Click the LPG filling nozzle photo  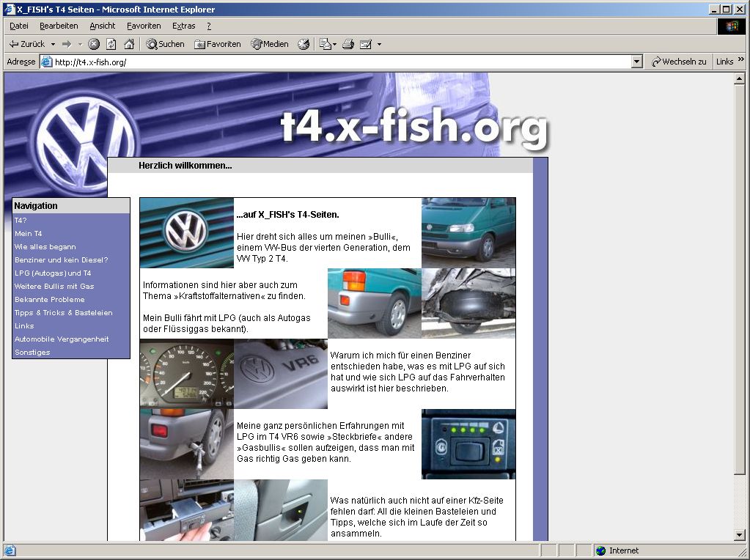click(187, 443)
